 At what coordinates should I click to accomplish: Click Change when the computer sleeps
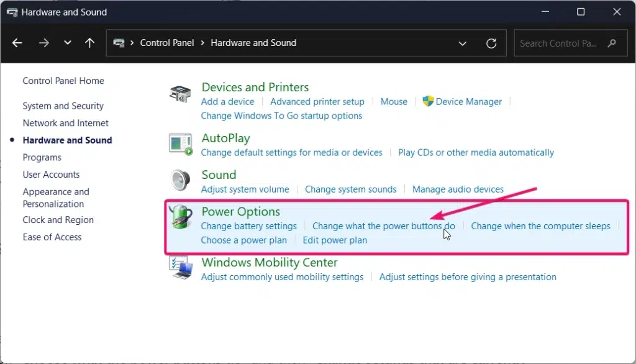[x=540, y=226]
